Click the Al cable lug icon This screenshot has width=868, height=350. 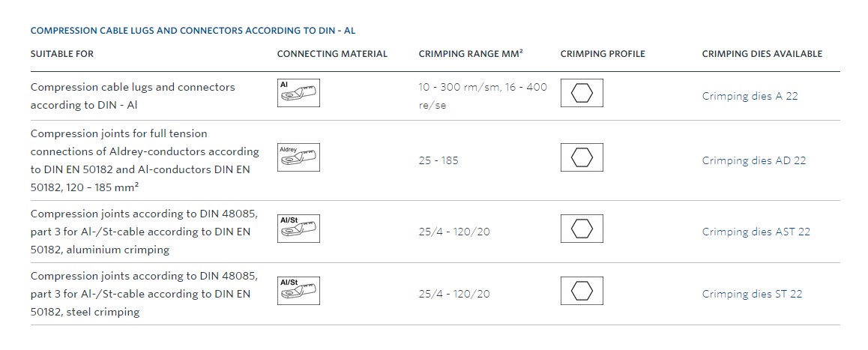pyautogui.click(x=298, y=93)
